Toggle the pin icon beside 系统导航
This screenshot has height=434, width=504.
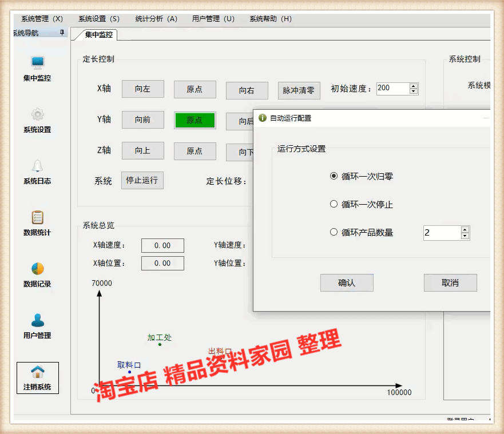(x=62, y=33)
